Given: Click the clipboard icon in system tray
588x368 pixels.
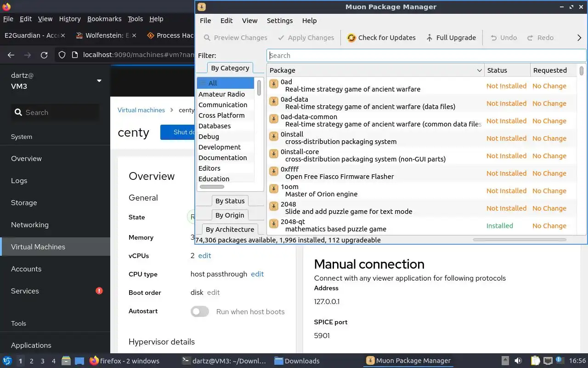Looking at the screenshot, I should (535, 361).
